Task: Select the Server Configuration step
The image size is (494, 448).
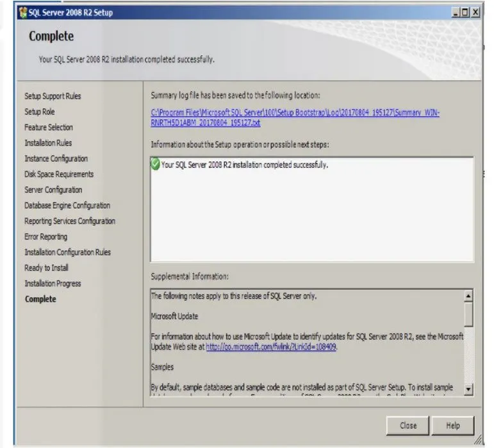Action: tap(53, 190)
